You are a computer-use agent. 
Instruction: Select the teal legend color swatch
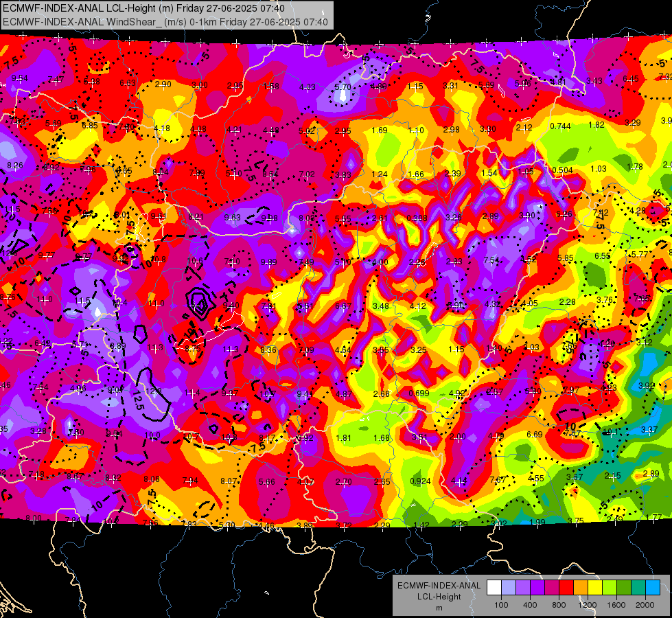pyautogui.click(x=638, y=588)
